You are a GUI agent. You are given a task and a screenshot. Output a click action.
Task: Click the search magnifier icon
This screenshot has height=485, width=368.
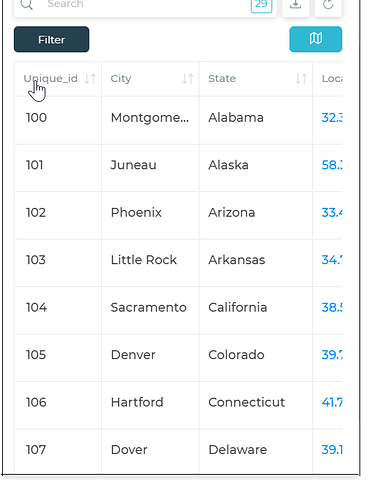26,5
